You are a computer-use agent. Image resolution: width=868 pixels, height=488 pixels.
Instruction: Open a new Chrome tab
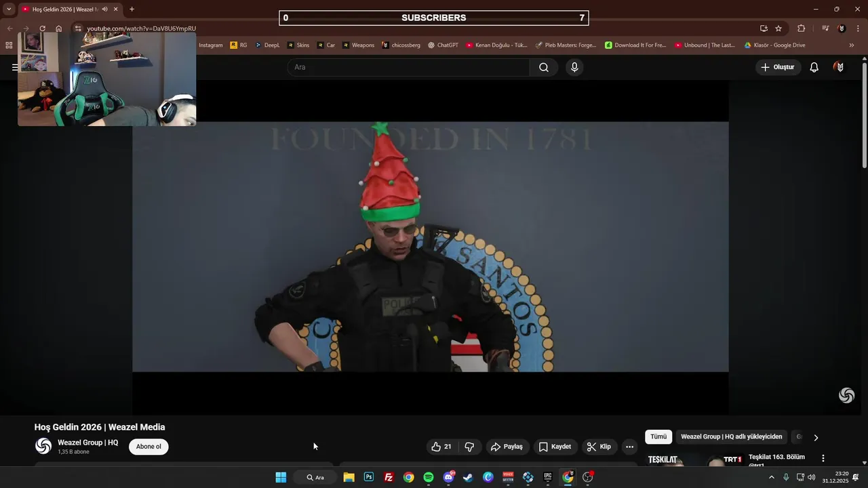(132, 9)
